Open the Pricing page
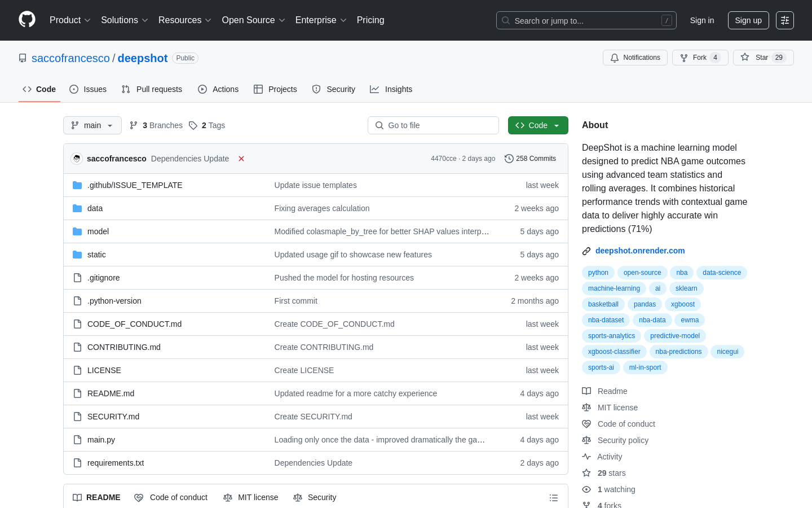The width and height of the screenshot is (812, 508). coord(370,20)
